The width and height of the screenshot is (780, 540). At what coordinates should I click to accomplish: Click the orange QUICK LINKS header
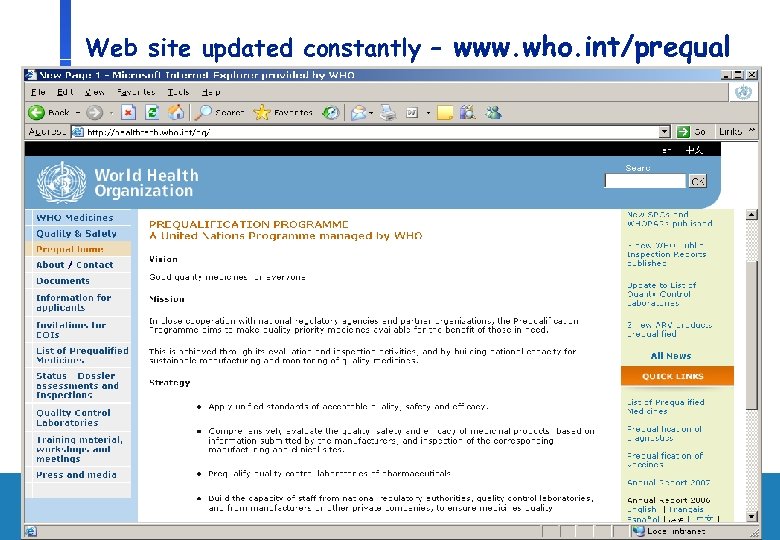pos(677,376)
